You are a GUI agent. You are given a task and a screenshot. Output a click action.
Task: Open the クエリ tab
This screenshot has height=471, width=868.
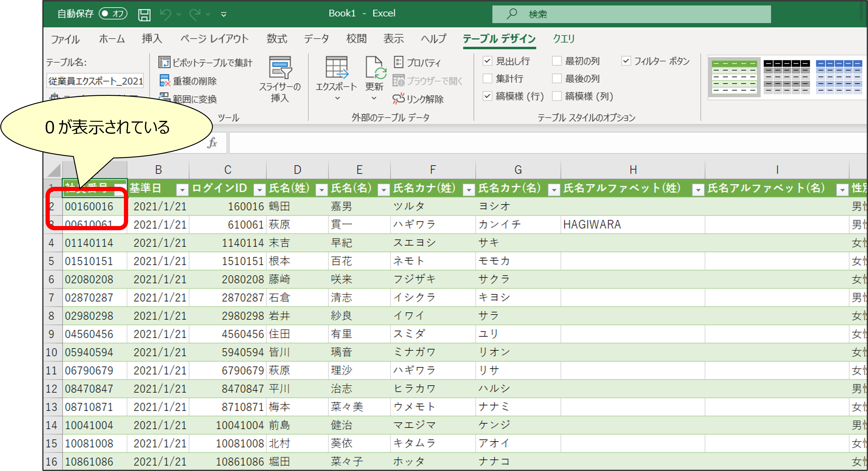click(563, 39)
